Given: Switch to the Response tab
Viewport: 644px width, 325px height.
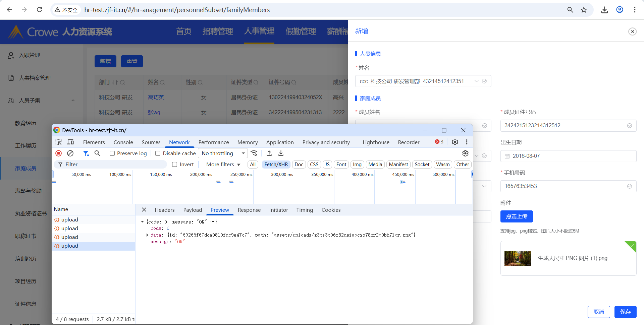Looking at the screenshot, I should click(249, 210).
